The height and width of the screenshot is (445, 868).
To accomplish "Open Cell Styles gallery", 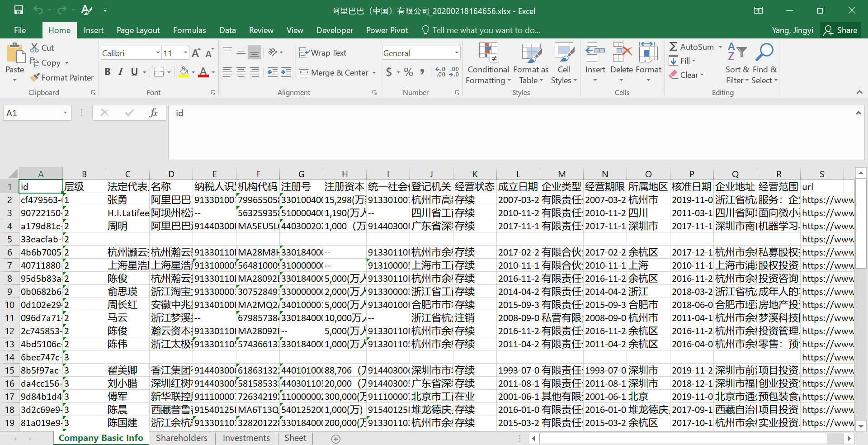I will tap(564, 64).
